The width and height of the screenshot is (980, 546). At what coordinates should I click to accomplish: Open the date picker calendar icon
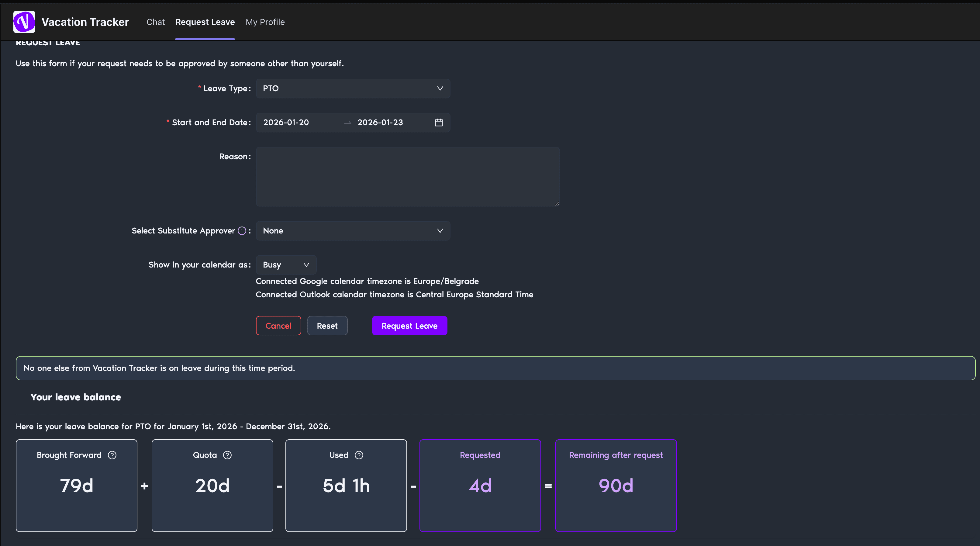pos(439,123)
